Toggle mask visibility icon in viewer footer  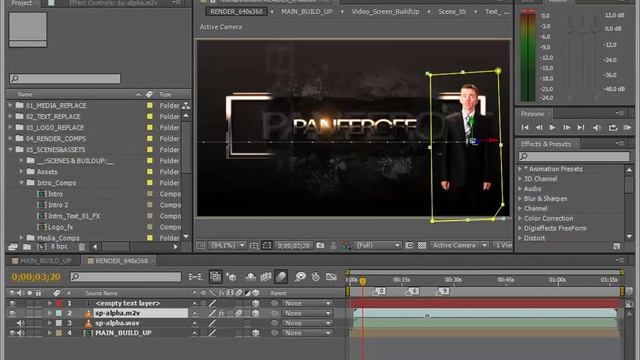[267, 245]
